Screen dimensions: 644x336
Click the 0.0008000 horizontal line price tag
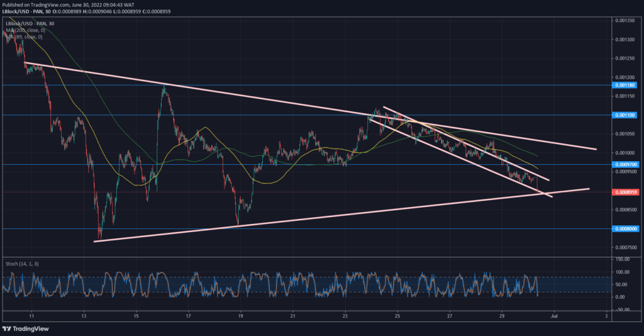click(x=625, y=228)
